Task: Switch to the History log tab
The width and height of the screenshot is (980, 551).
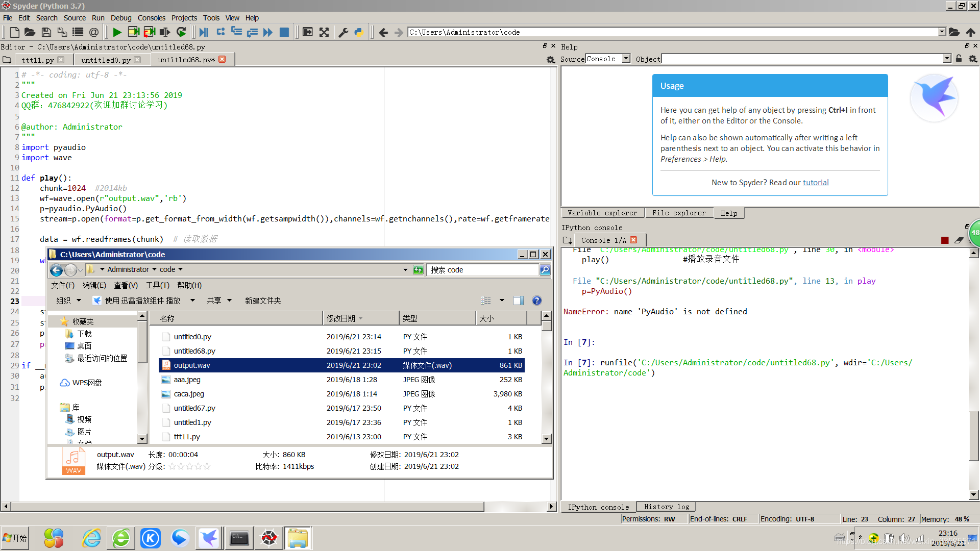Action: tap(667, 507)
